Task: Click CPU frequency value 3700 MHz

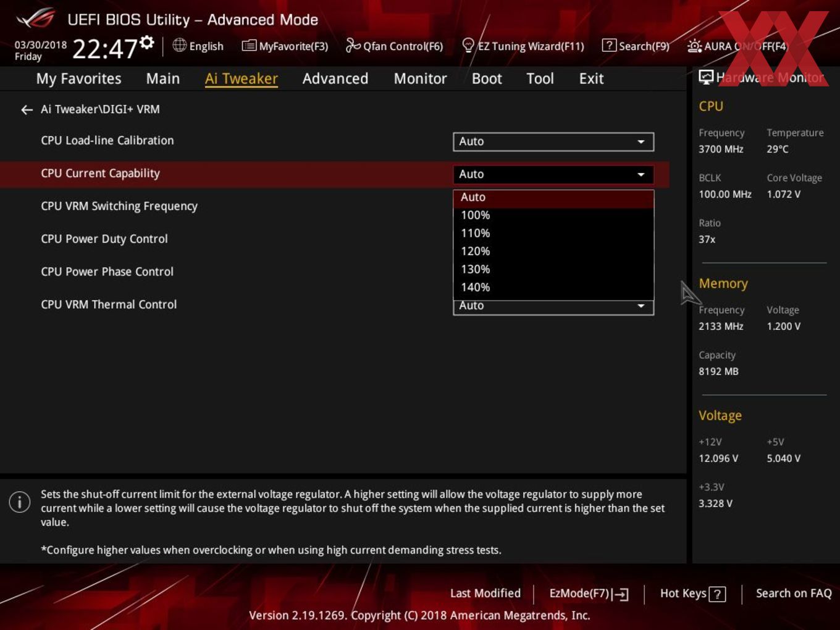Action: 721,149
